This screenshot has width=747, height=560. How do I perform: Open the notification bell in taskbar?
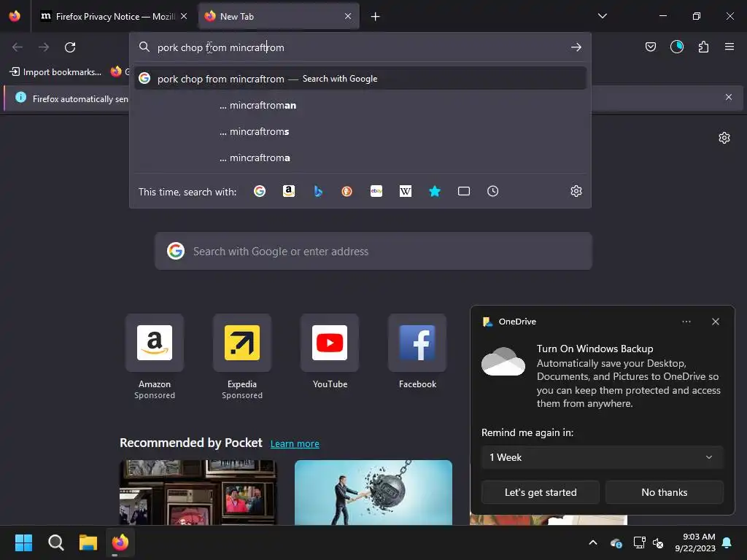pyautogui.click(x=727, y=542)
